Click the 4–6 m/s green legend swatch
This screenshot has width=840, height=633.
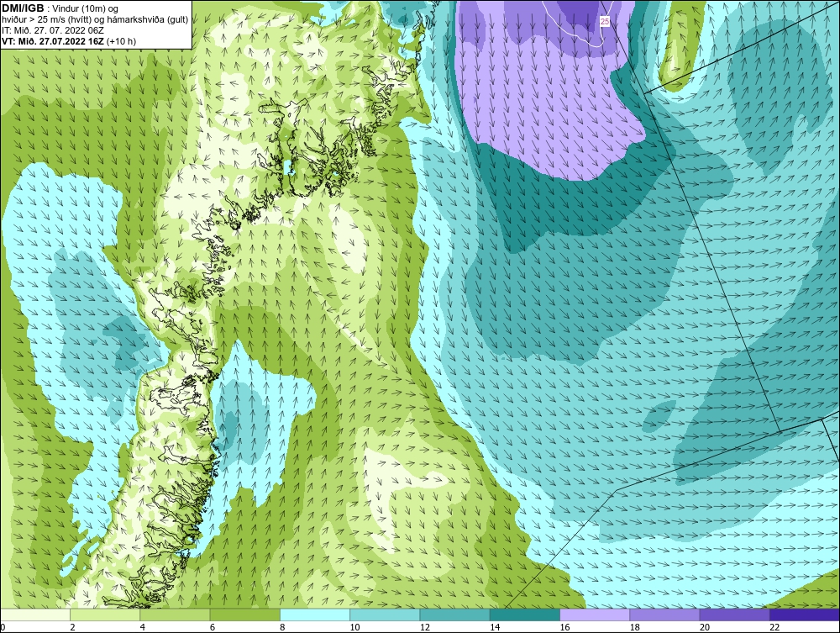[176, 615]
